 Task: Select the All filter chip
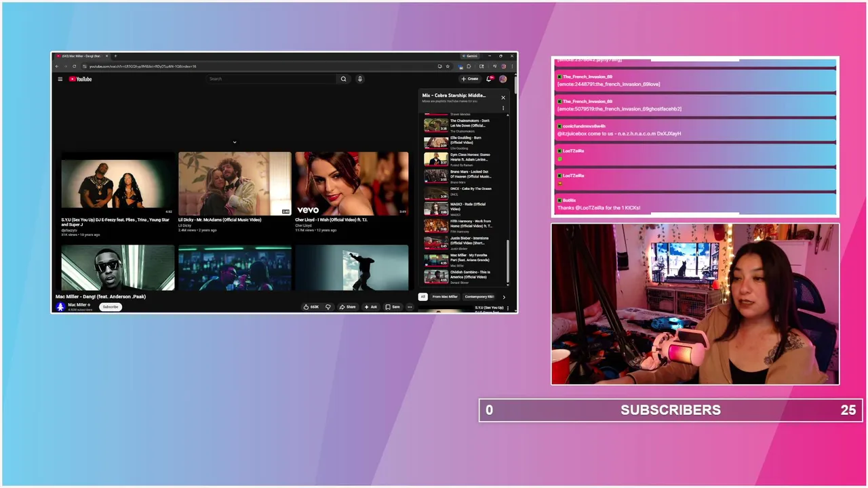point(423,297)
